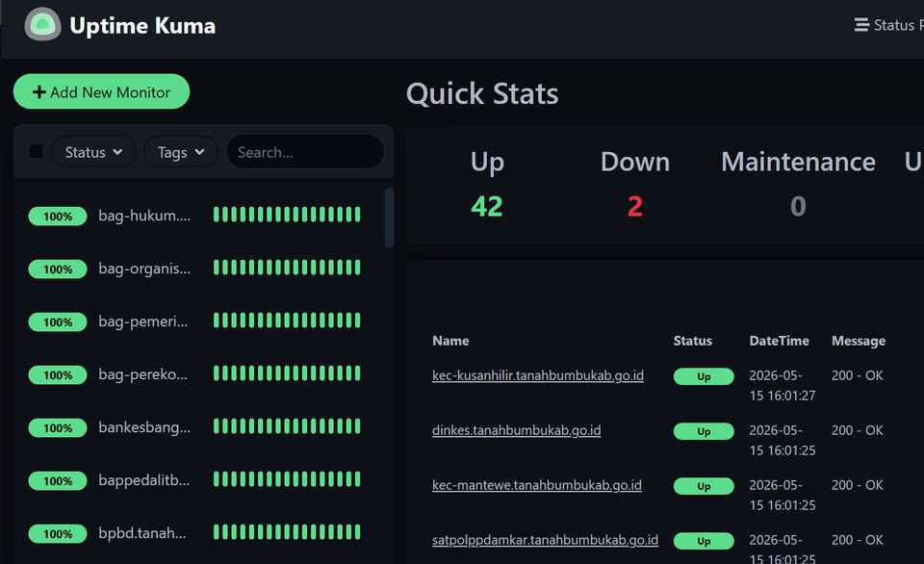The width and height of the screenshot is (924, 564).
Task: Click the Maintenance stat label
Action: (x=798, y=162)
